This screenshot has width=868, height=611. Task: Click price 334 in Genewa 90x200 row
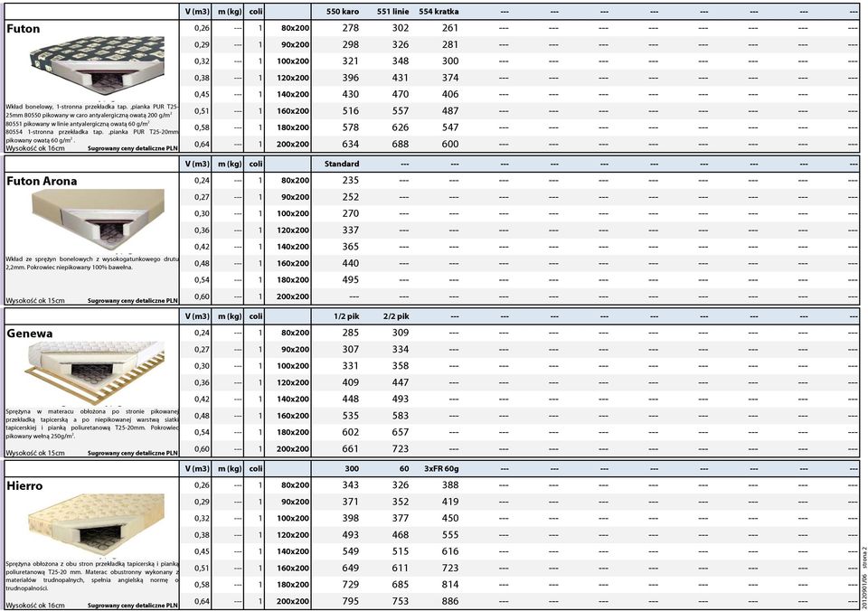[401, 350]
